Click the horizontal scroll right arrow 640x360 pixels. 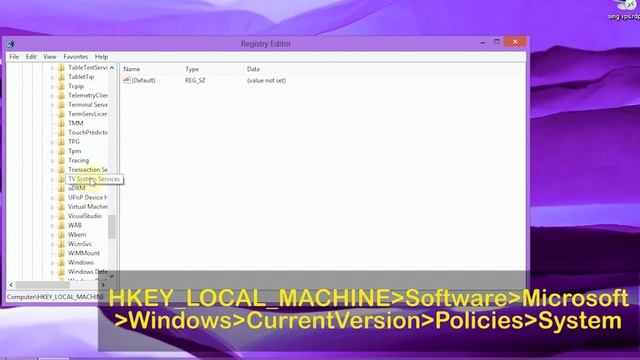coord(103,284)
